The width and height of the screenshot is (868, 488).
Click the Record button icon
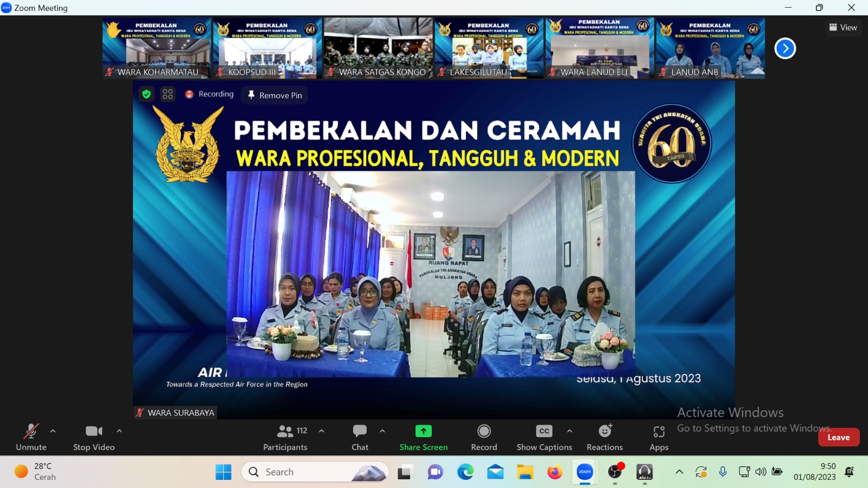coord(484,431)
